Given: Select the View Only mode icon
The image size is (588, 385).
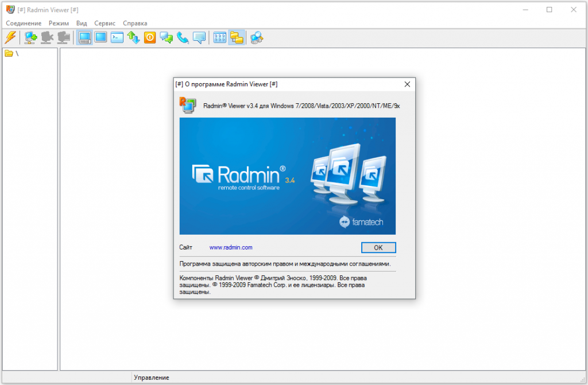Looking at the screenshot, I should click(101, 37).
